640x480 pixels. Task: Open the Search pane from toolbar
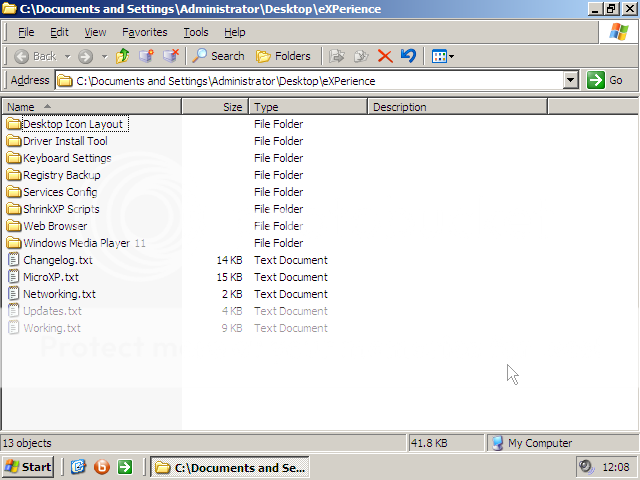coord(219,56)
